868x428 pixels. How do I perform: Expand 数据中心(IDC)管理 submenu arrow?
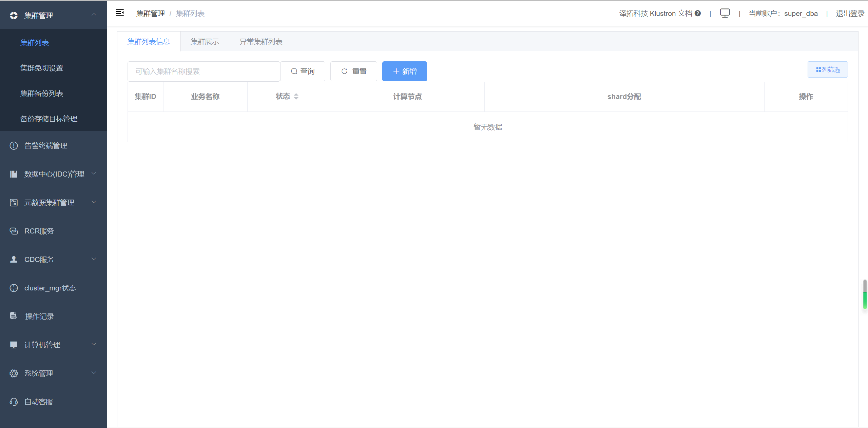[94, 174]
